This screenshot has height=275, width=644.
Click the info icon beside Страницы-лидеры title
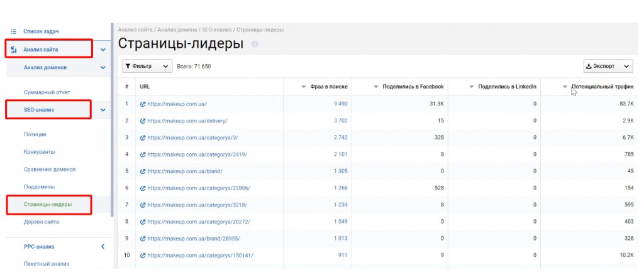(x=255, y=44)
